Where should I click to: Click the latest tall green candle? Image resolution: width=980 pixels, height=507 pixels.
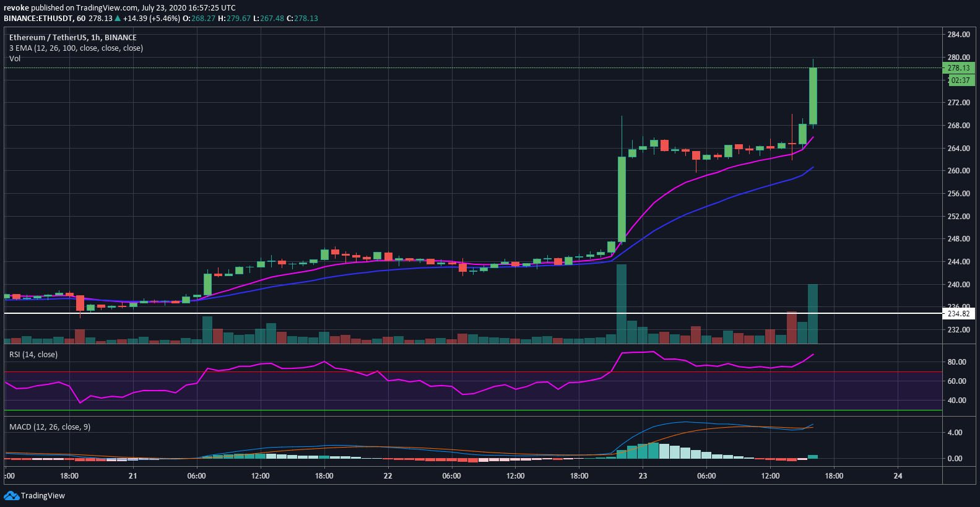coord(813,95)
